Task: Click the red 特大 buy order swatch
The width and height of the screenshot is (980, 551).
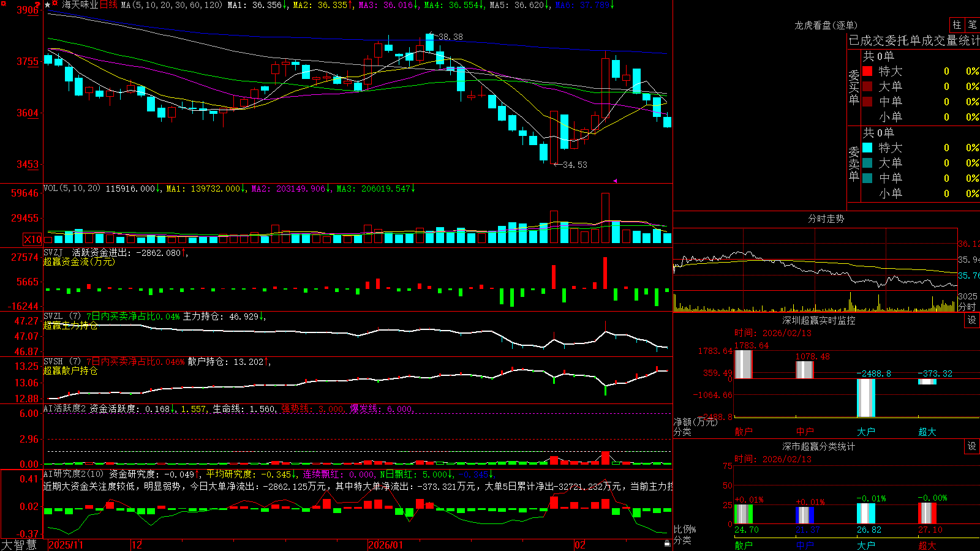Action: 867,71
